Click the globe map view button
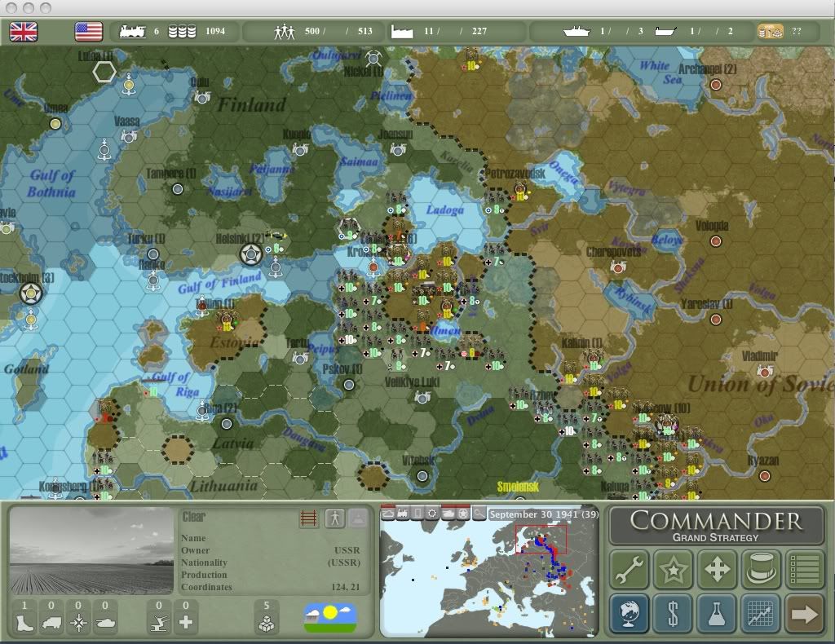Screen dimensions: 835x644 coord(630,613)
